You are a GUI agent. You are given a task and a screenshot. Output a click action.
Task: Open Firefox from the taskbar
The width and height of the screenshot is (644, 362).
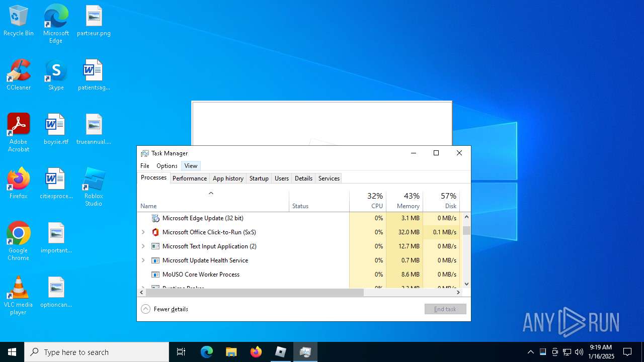coord(256,352)
